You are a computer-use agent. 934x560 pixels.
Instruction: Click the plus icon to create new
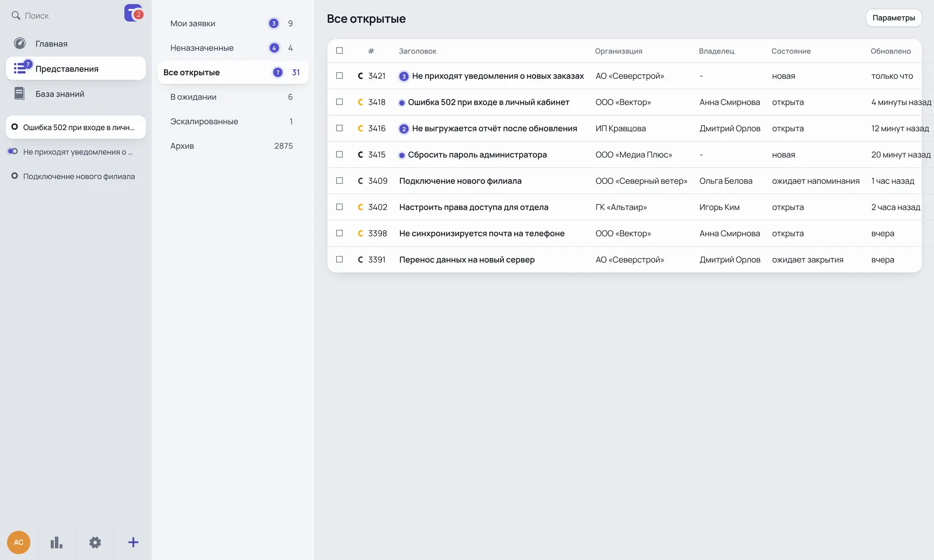pos(133,542)
